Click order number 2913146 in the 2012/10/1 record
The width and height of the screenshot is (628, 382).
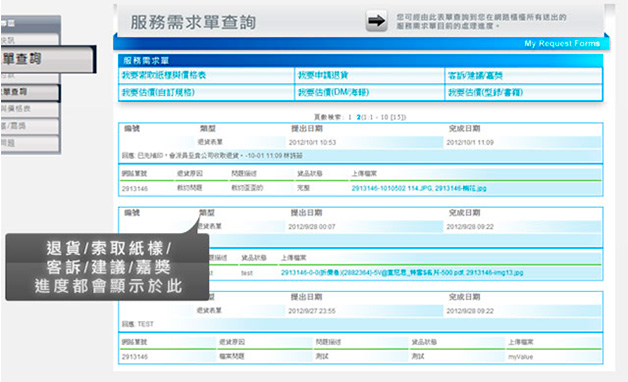[135, 188]
